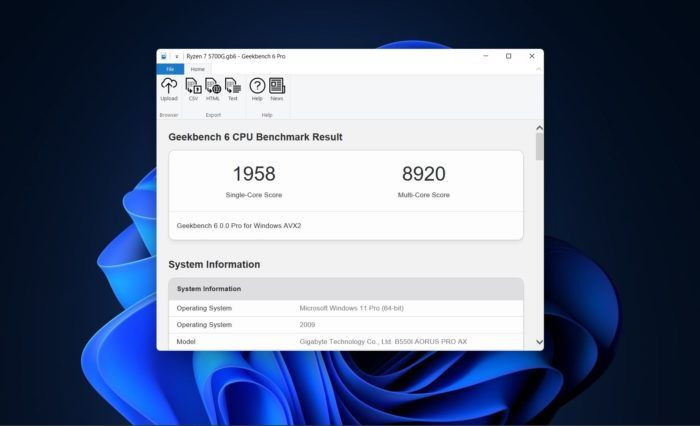The width and height of the screenshot is (700, 426).
Task: Click the scrollbar up arrow
Action: (539, 128)
